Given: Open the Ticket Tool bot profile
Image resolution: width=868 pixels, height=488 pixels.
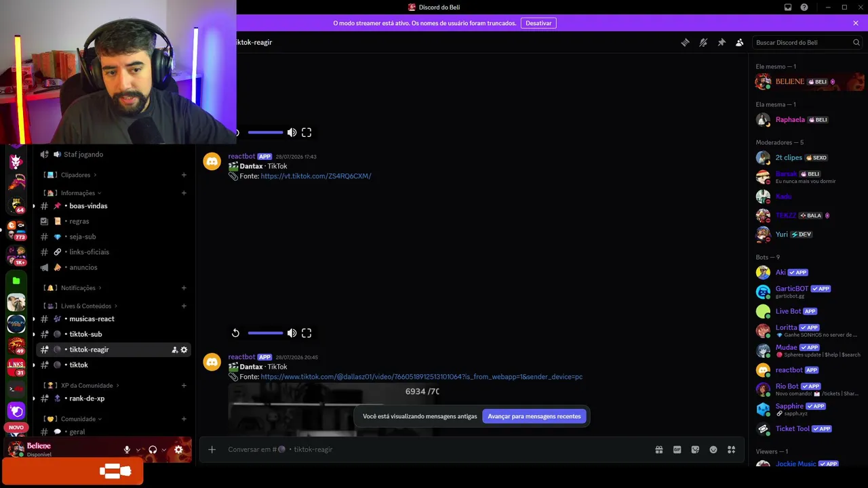Looking at the screenshot, I should 808,429.
